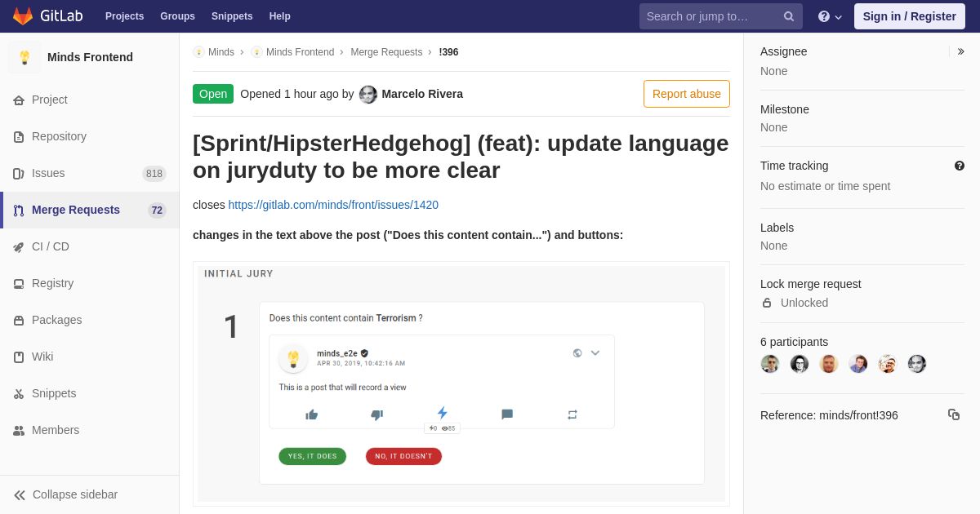Click the fifth participant avatar

888,364
